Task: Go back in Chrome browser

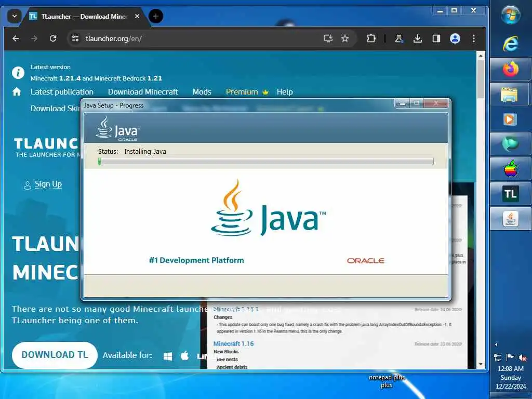Action: (16, 38)
